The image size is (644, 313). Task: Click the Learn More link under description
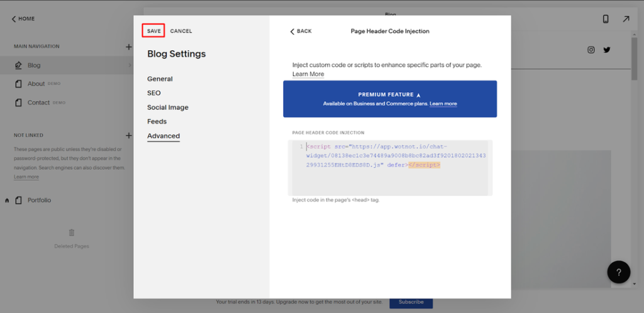coord(308,74)
